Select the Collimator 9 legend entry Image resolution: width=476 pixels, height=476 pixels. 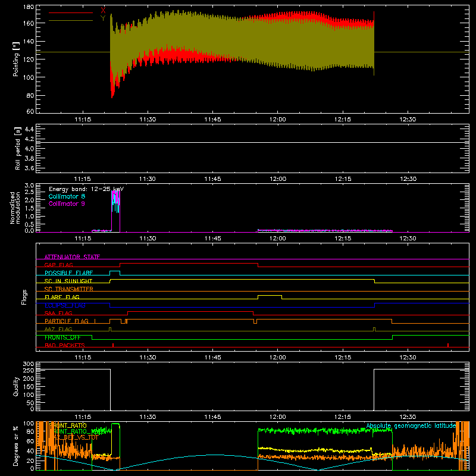click(x=67, y=203)
